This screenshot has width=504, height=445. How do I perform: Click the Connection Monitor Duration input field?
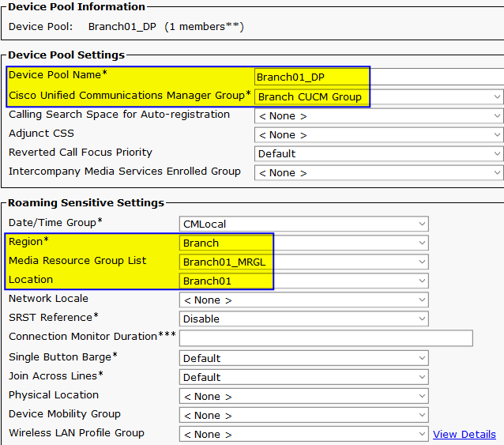(x=325, y=338)
